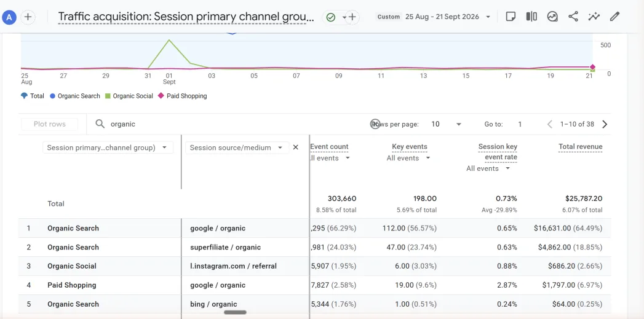This screenshot has width=644, height=319.
Task: Click the sparkle trend insights icon
Action: click(x=594, y=17)
